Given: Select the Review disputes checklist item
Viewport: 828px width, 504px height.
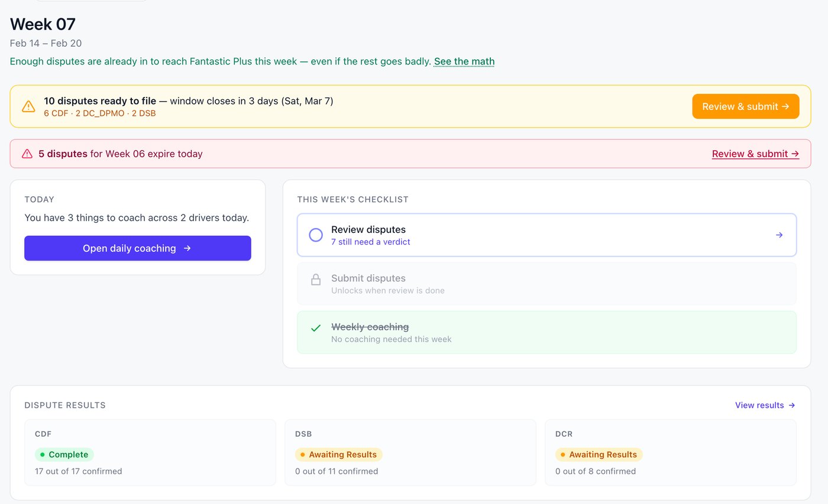Looking at the screenshot, I should (547, 235).
